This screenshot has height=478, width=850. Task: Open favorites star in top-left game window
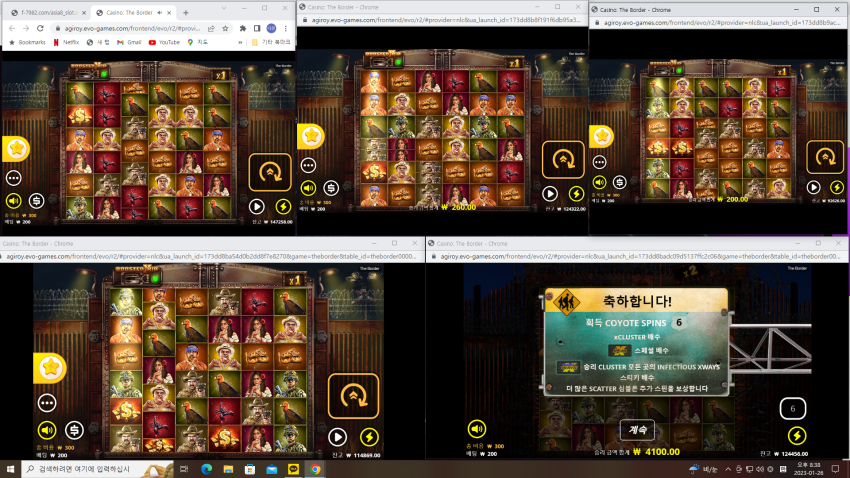[16, 148]
